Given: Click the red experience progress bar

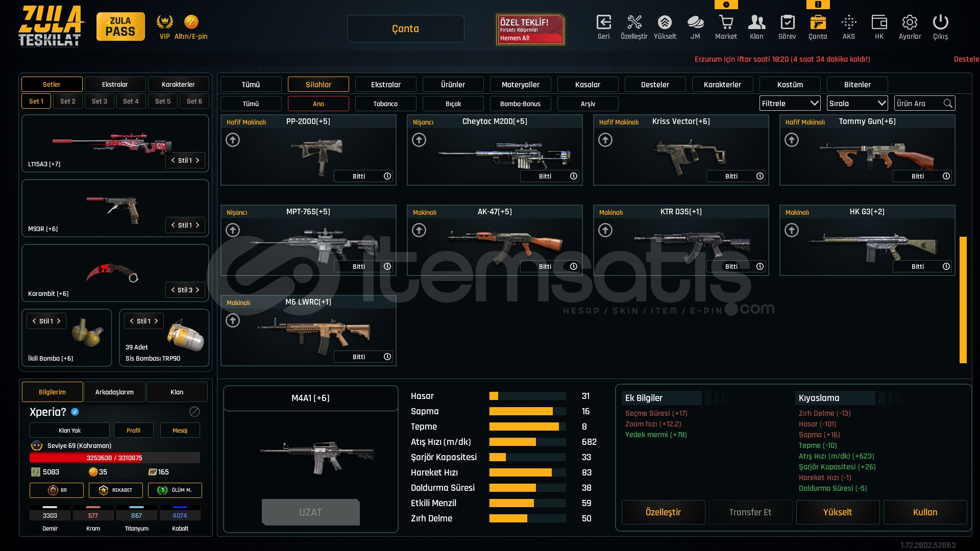Looking at the screenshot, I should click(x=114, y=458).
